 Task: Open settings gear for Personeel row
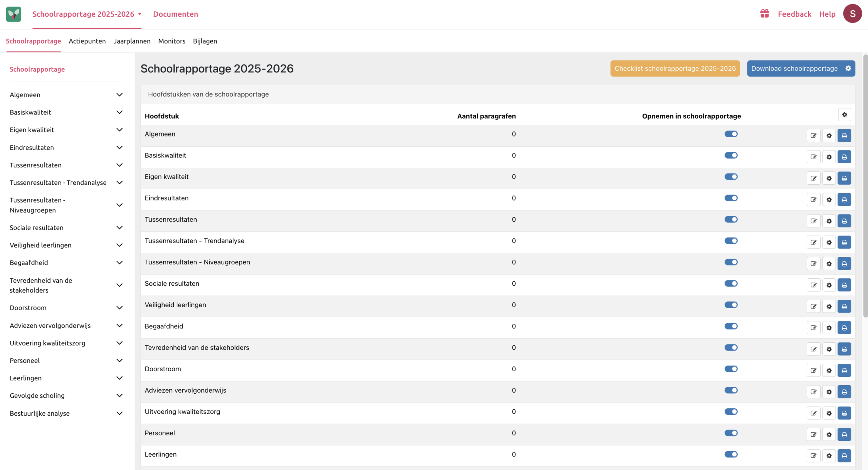coord(829,434)
